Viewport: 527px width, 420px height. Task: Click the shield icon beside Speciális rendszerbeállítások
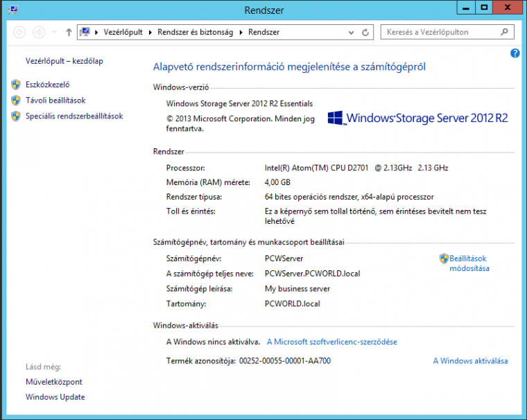tap(16, 116)
